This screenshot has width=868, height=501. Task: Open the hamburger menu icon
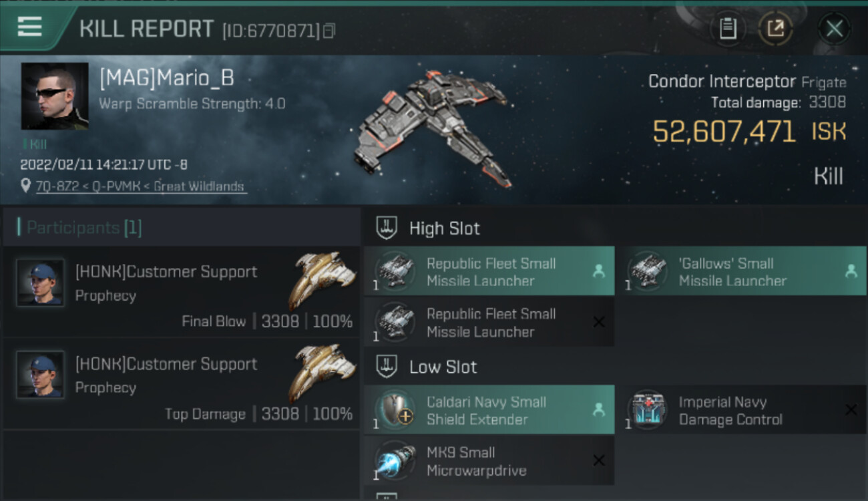click(x=30, y=27)
